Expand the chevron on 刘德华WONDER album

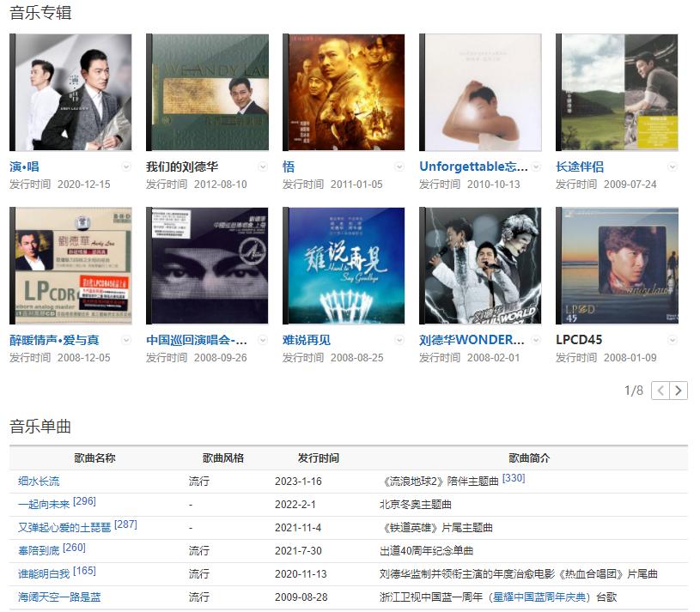pos(534,339)
